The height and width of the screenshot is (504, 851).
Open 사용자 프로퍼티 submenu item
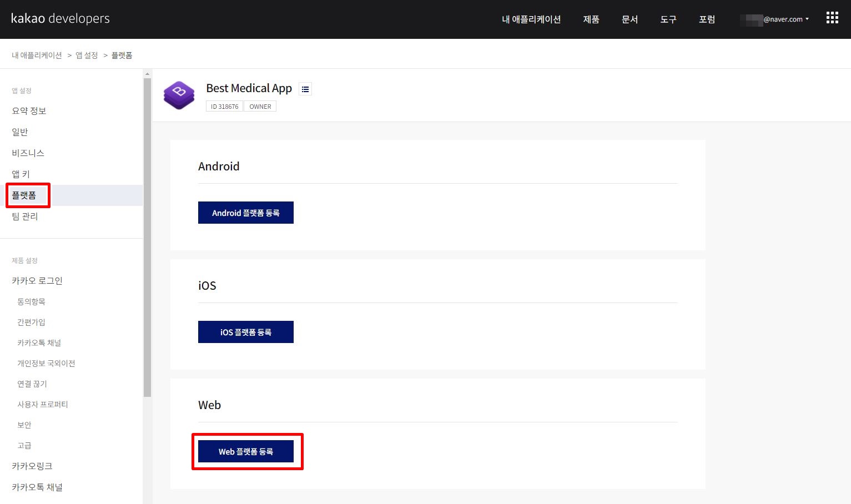pyautogui.click(x=43, y=405)
